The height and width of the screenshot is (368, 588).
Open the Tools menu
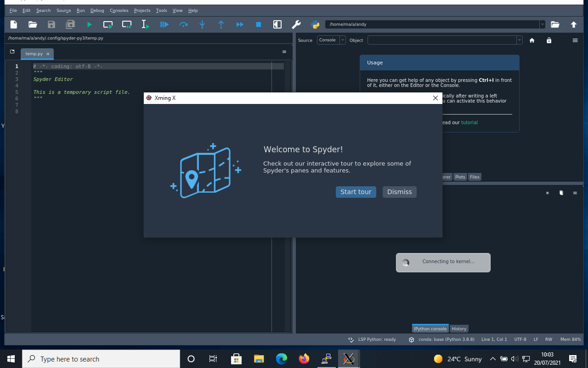coord(162,10)
